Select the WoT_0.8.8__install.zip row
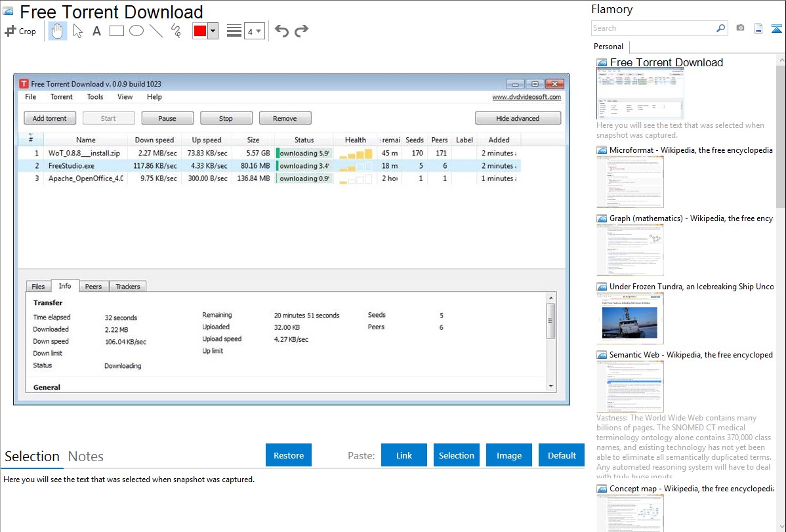786x532 pixels. 269,153
